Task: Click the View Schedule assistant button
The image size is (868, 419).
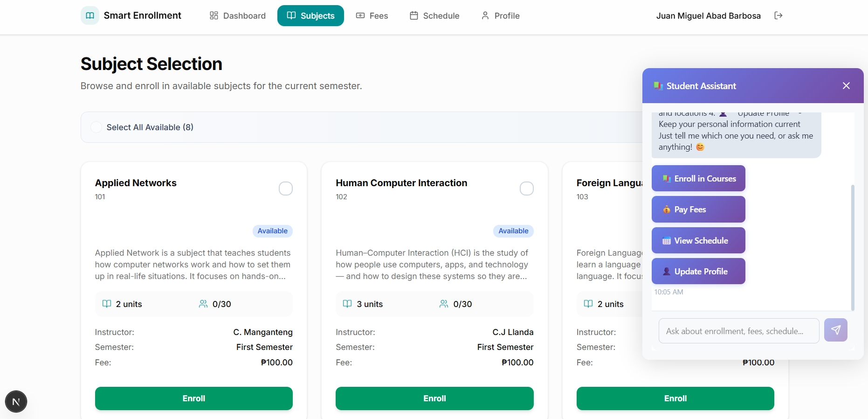Action: 698,240
